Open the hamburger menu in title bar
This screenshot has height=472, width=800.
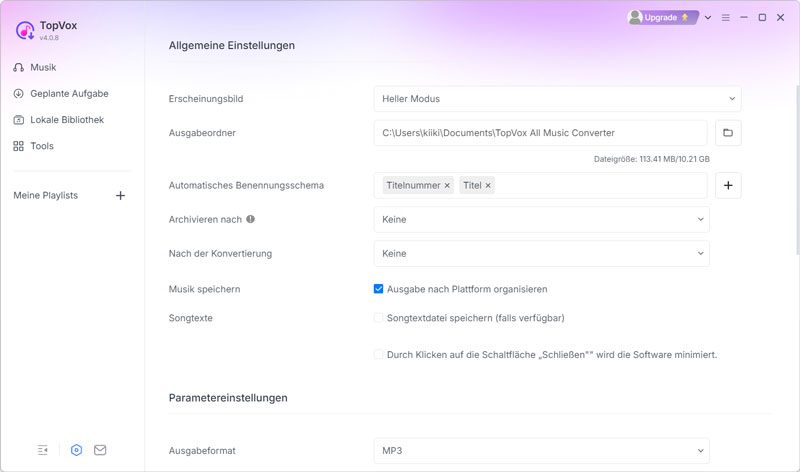click(x=726, y=17)
